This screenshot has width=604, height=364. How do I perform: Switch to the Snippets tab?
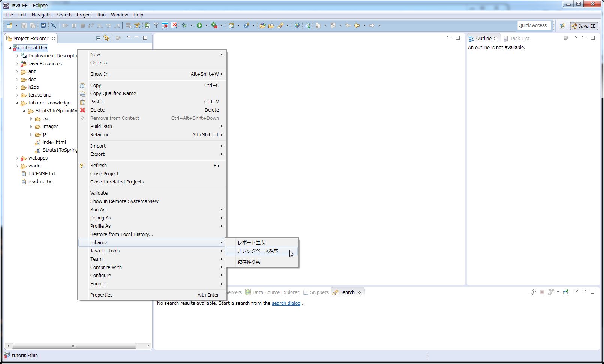pos(316,292)
